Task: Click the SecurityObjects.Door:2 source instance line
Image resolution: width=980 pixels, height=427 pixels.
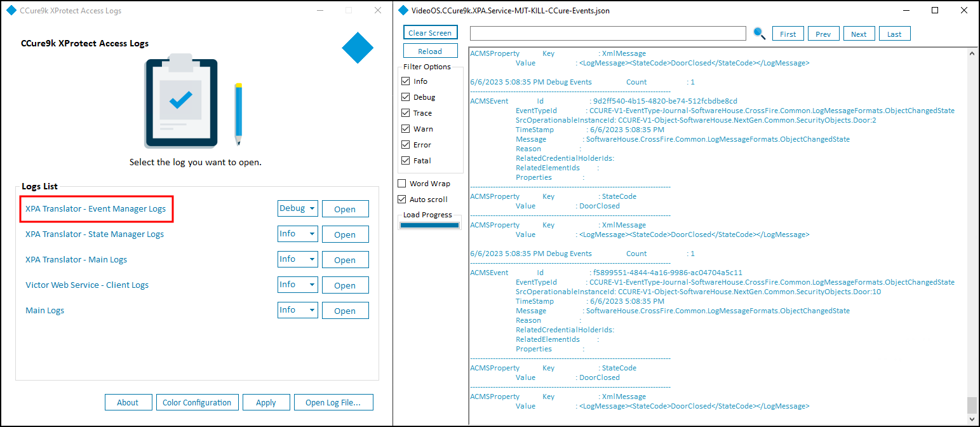Action: 696,120
